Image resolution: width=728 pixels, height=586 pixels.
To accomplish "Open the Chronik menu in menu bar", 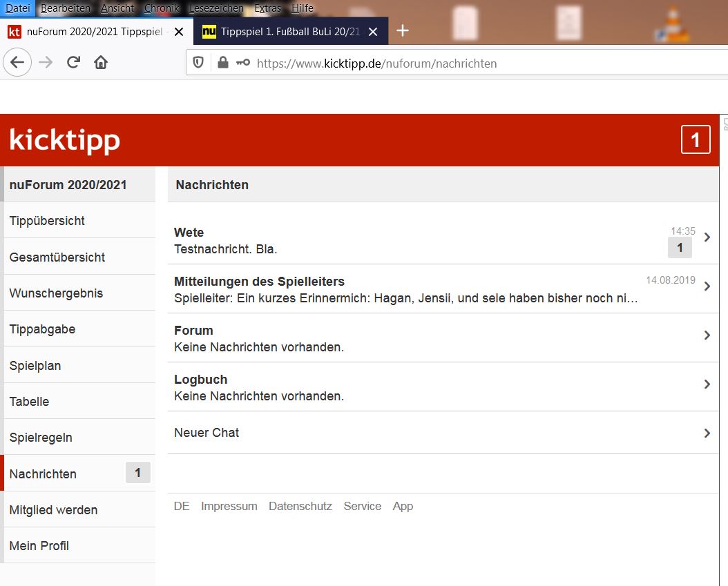I will (x=162, y=8).
